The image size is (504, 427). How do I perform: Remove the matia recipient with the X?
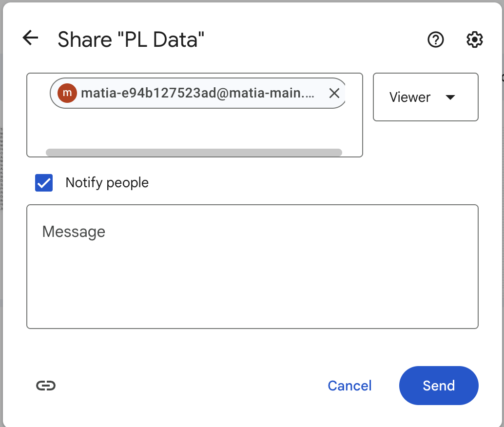tap(334, 93)
